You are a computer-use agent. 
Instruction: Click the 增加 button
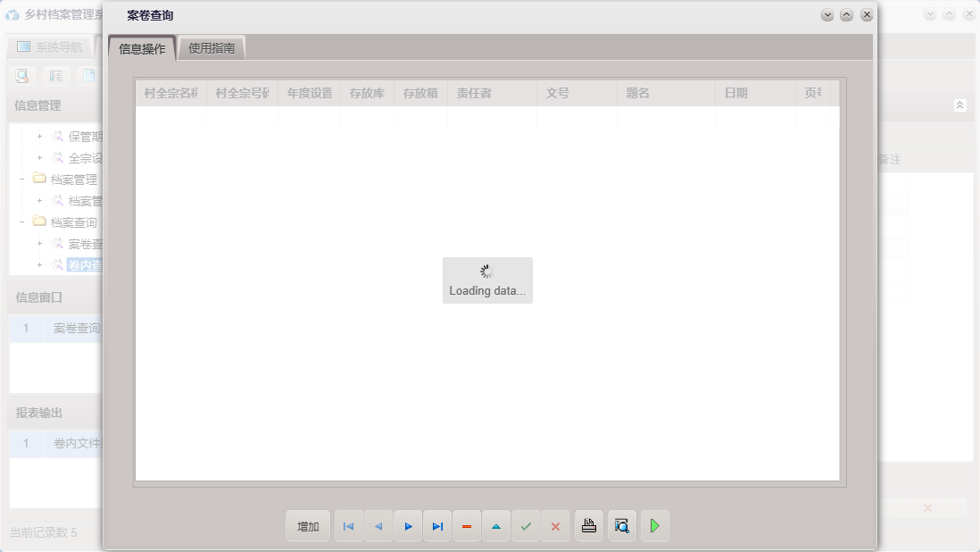click(308, 526)
